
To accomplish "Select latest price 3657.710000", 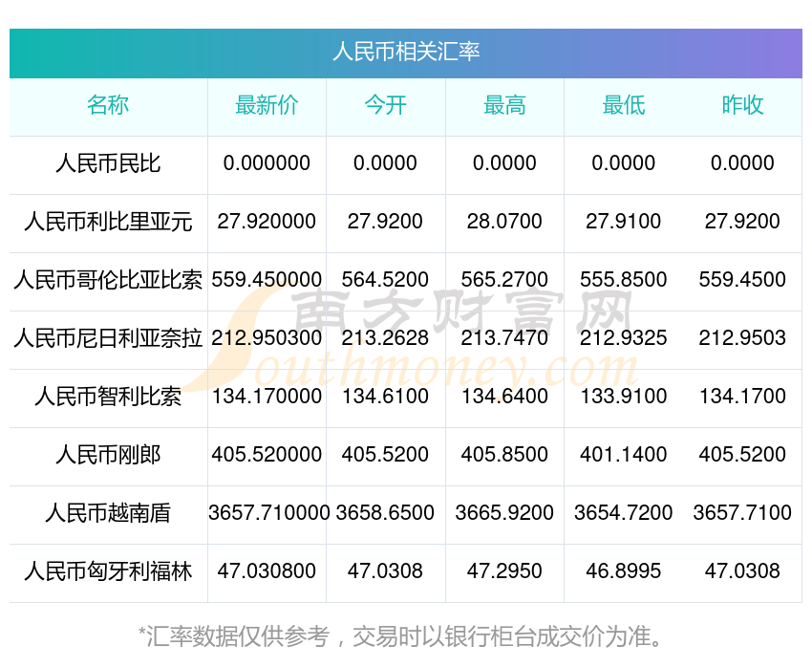I will pos(268,513).
